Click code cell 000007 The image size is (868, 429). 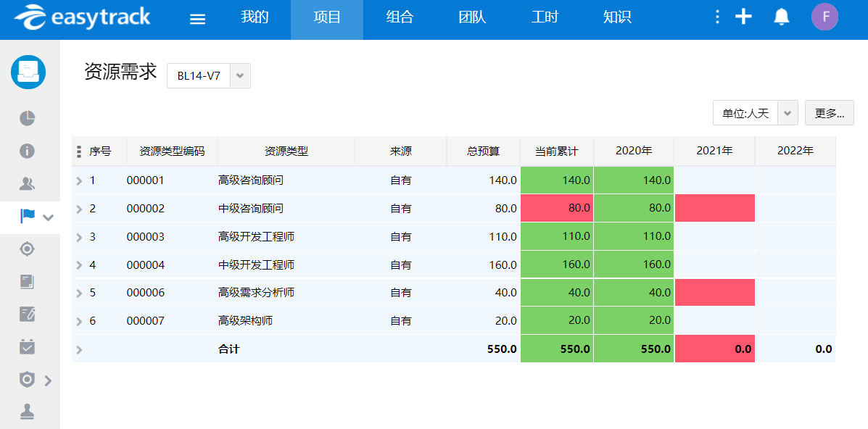(x=146, y=321)
